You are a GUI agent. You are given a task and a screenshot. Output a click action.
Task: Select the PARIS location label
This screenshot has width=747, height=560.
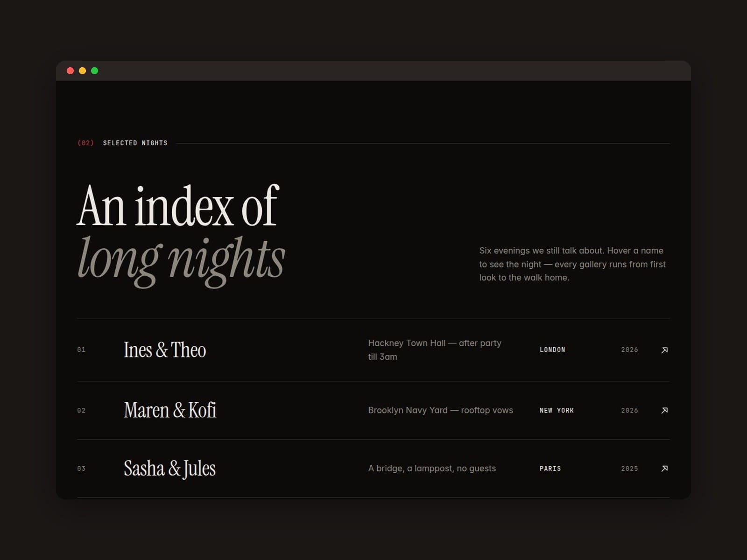[550, 468]
